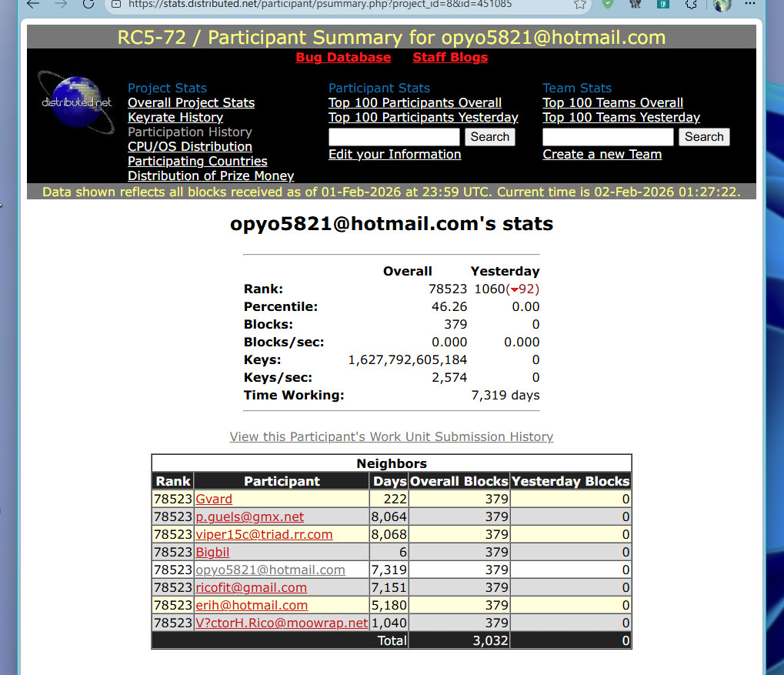This screenshot has height=675, width=784.
Task: Click the favorites star in address bar
Action: [580, 4]
